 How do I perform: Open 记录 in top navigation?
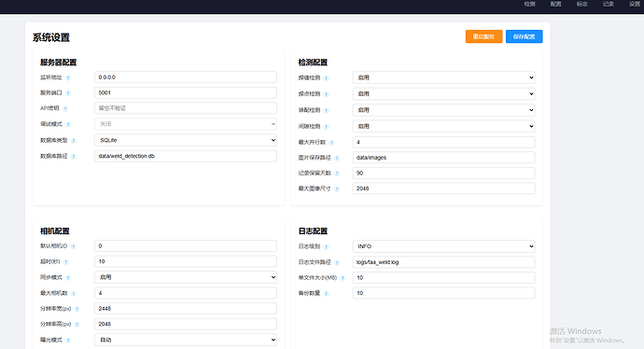609,4
